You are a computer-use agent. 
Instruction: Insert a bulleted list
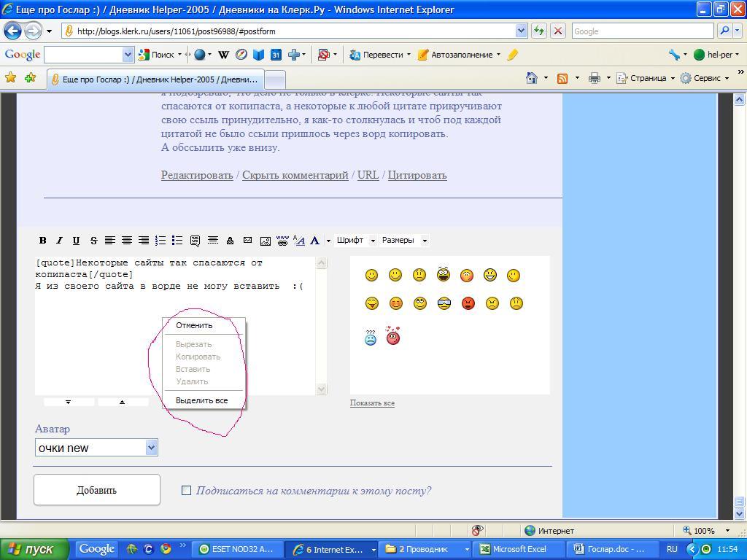pos(177,241)
